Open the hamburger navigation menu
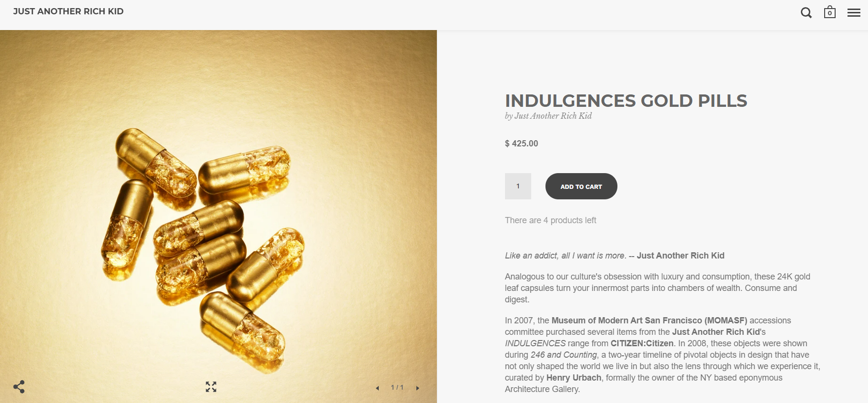This screenshot has width=868, height=403. [854, 13]
